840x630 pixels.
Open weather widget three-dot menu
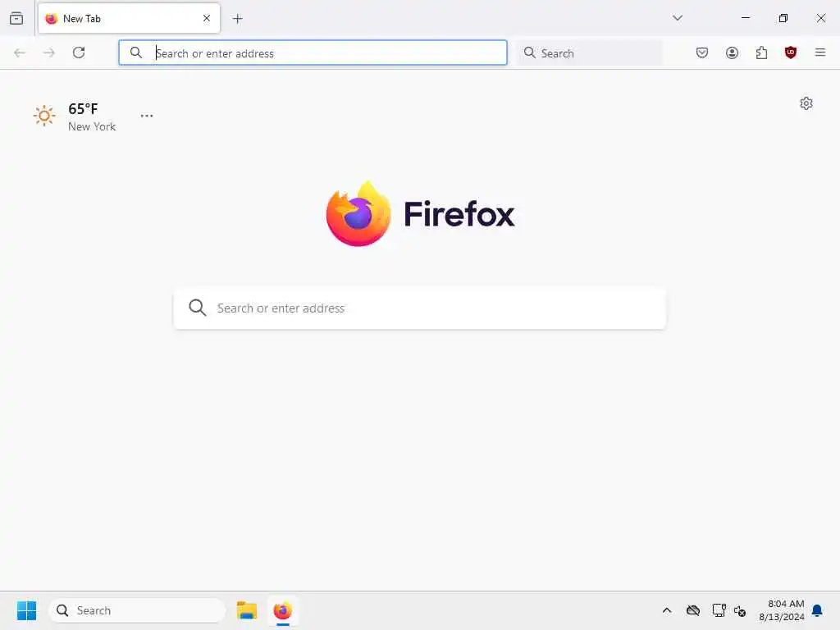click(x=147, y=116)
